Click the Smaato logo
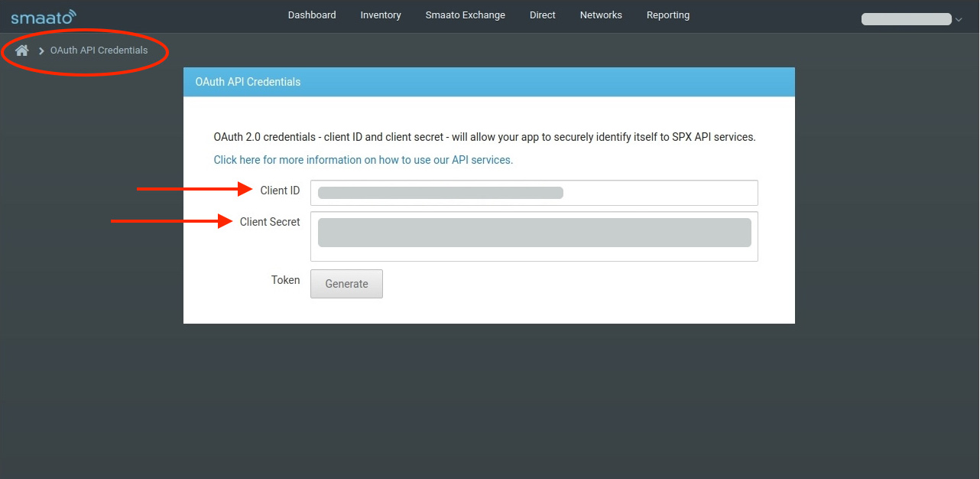The width and height of the screenshot is (980, 479). pos(43,15)
